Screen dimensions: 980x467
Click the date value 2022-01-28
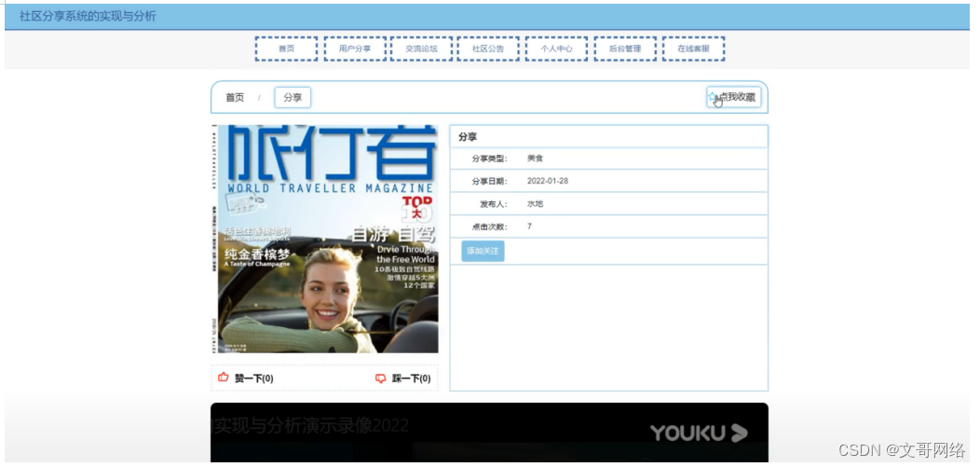click(548, 181)
